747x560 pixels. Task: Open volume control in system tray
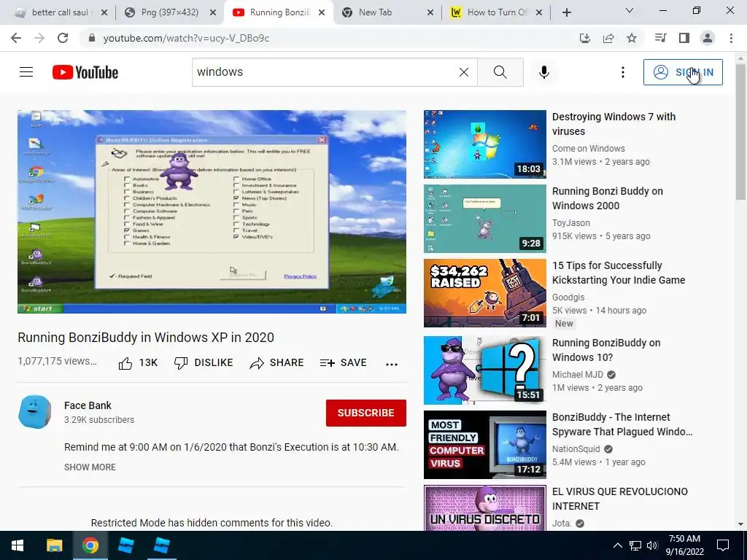(x=652, y=545)
